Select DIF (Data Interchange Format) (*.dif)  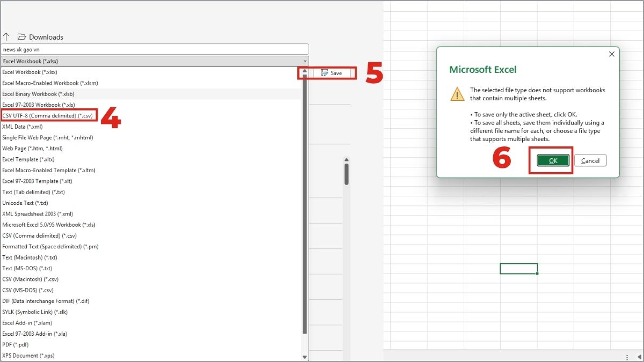[150, 301]
